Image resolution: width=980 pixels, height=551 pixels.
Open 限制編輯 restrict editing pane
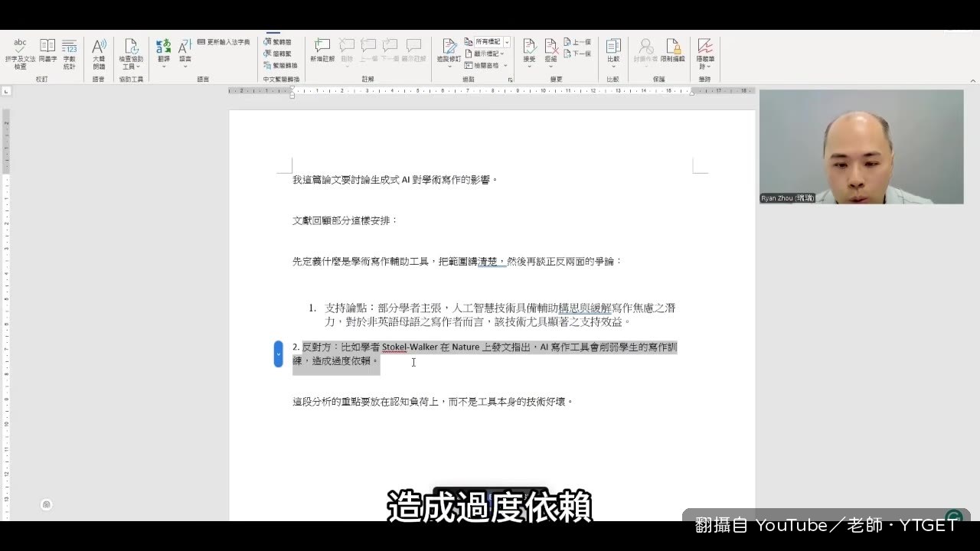tap(673, 51)
